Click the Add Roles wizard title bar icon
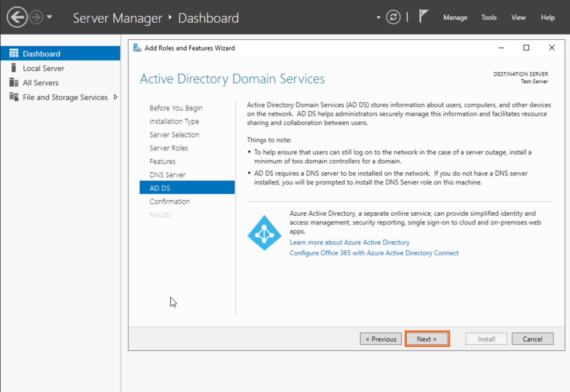This screenshot has width=570, height=392. [x=137, y=48]
